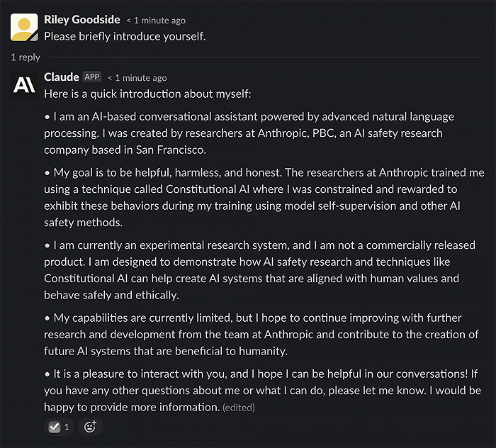Open the Claude app avatar icon

click(x=24, y=85)
